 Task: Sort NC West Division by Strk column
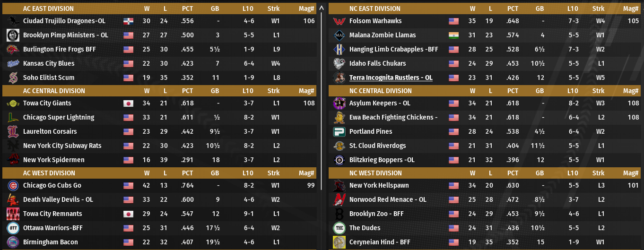tap(598, 173)
